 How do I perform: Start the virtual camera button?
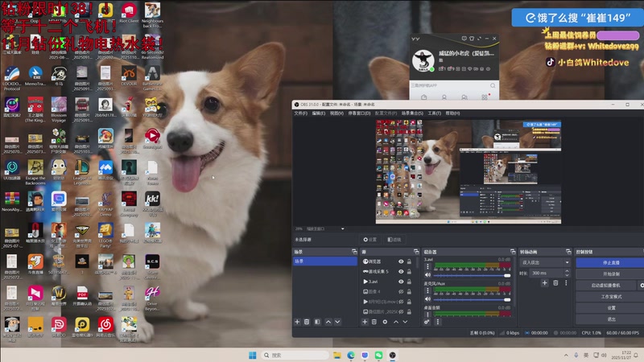606,286
